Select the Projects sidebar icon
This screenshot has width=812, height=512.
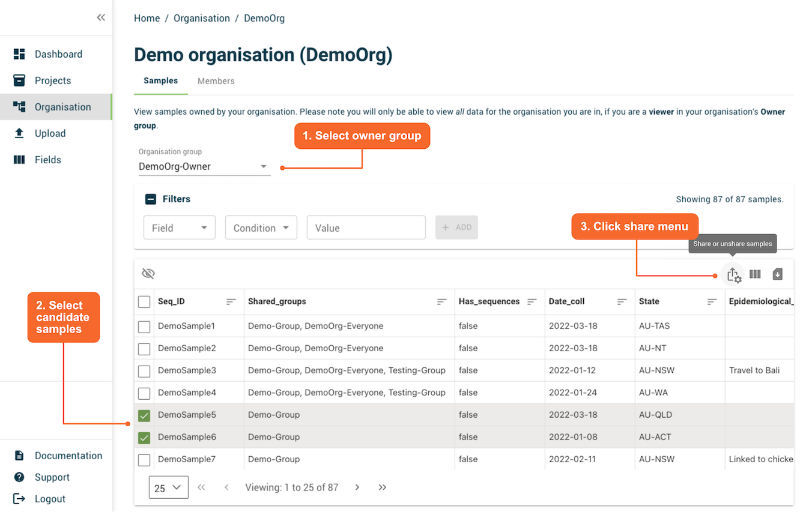[20, 80]
